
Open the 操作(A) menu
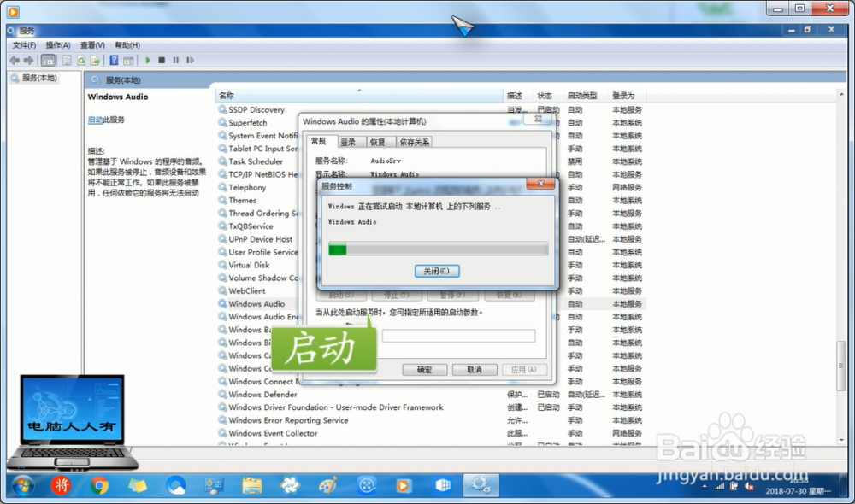(58, 45)
